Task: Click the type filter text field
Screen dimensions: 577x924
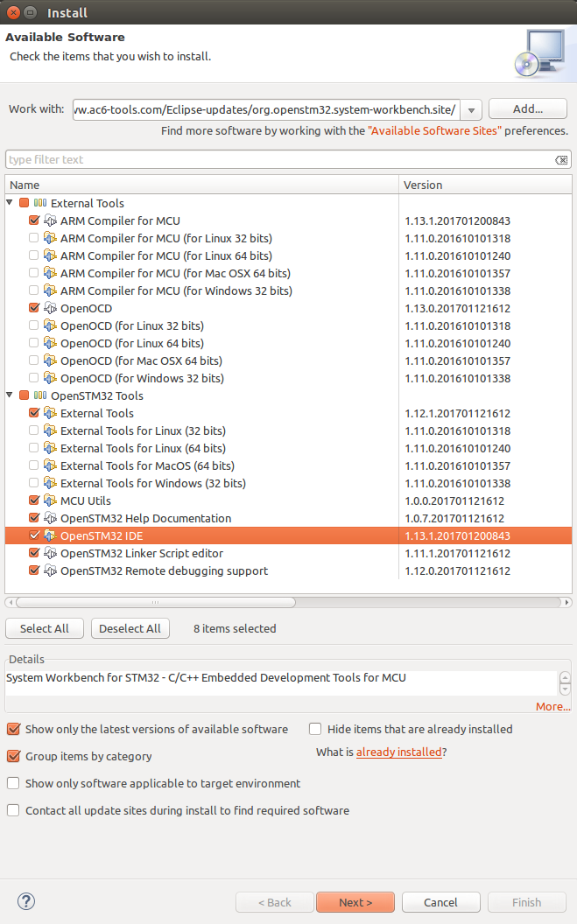Action: click(278, 160)
